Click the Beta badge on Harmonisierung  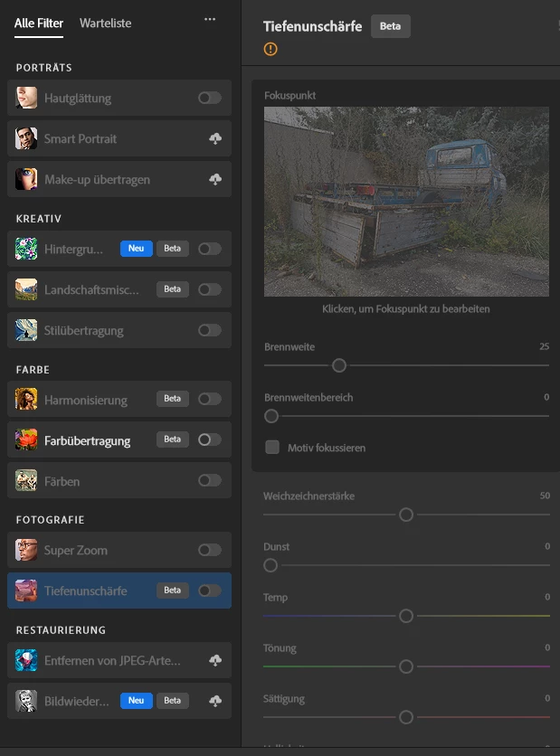[172, 399]
